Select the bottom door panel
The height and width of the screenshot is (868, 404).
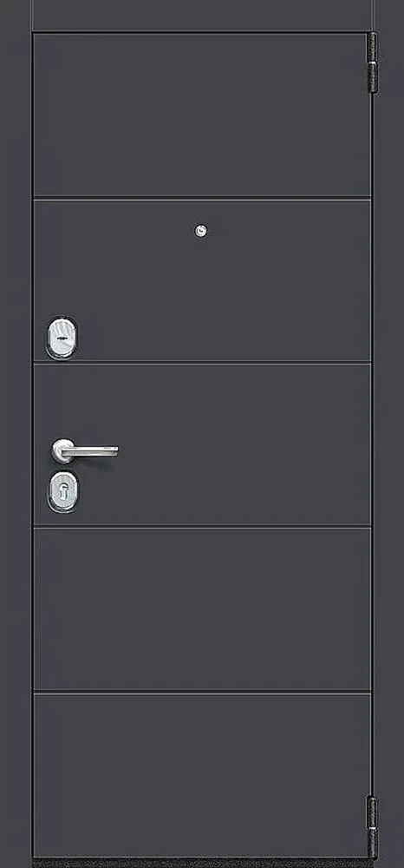click(x=202, y=774)
